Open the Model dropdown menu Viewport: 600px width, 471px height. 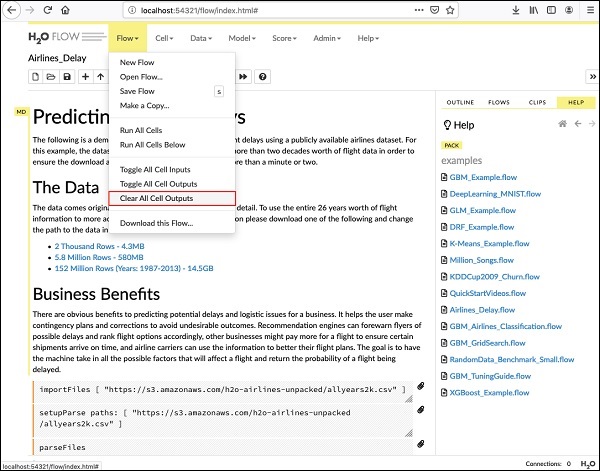click(243, 38)
